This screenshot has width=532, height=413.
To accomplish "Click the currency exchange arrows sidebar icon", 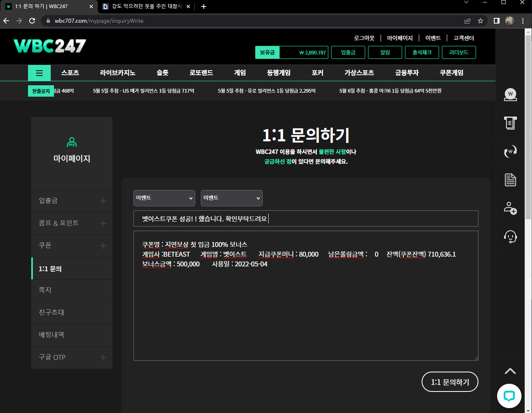I will pos(510,151).
